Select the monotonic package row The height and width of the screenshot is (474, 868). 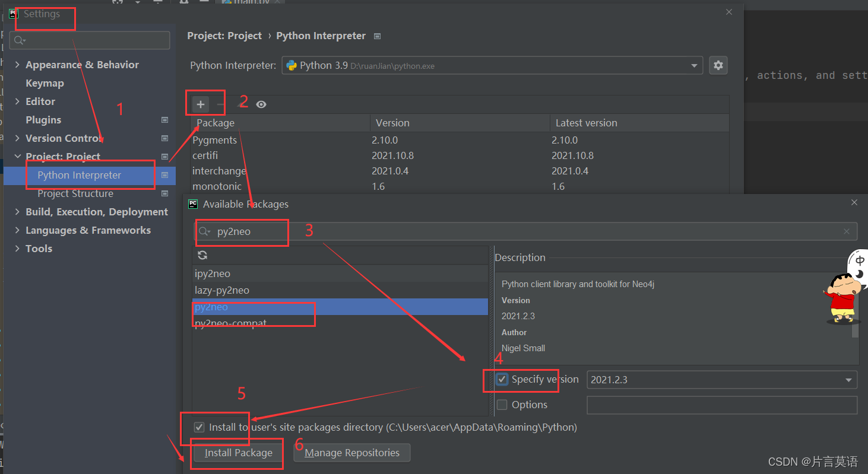(x=460, y=186)
